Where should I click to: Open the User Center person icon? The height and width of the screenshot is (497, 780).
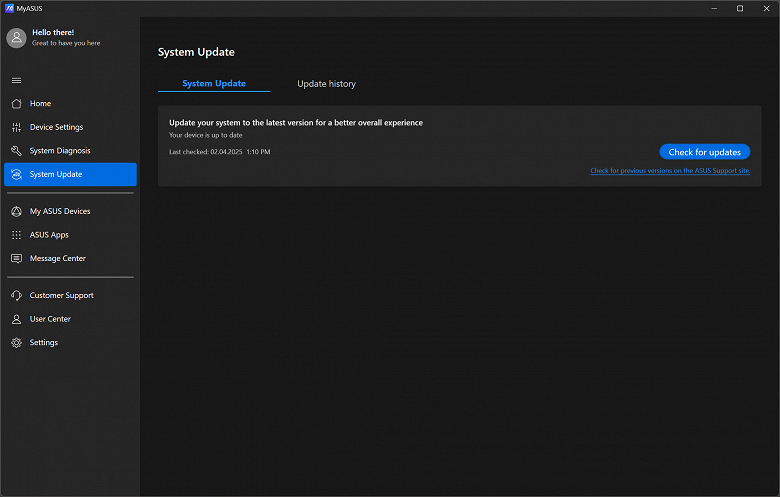click(16, 319)
